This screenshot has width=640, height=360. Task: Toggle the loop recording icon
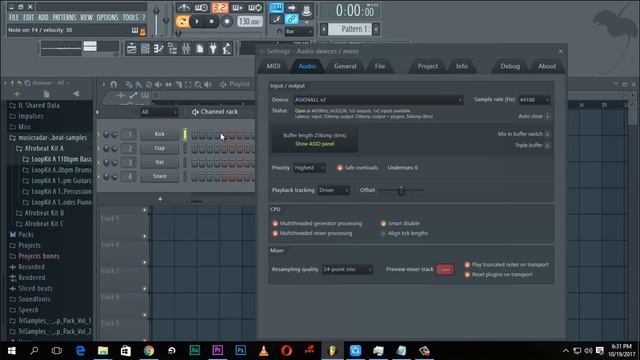click(255, 7)
